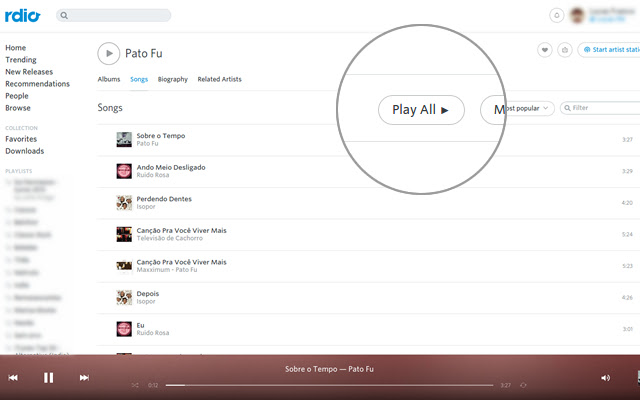Click the 4:20 duration of Perdendo Dentes
This screenshot has height=400, width=640.
pos(627,203)
